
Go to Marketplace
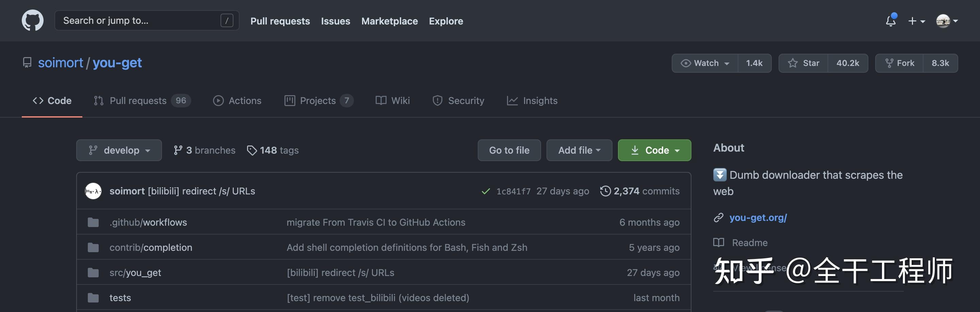389,21
